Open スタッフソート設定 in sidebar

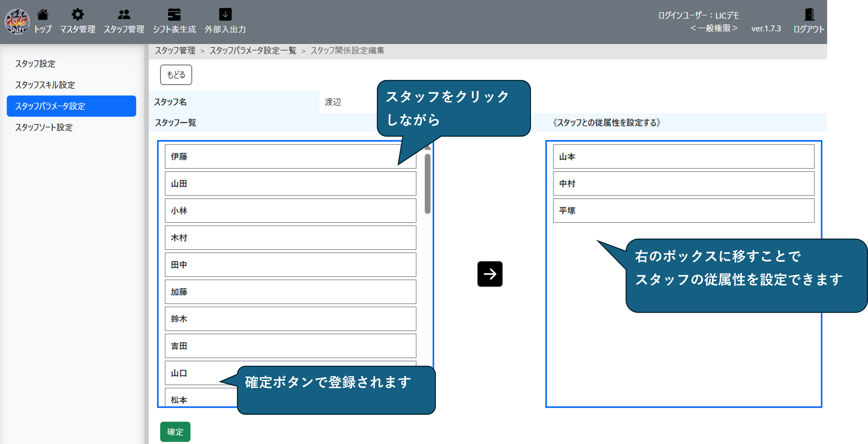coord(44,127)
